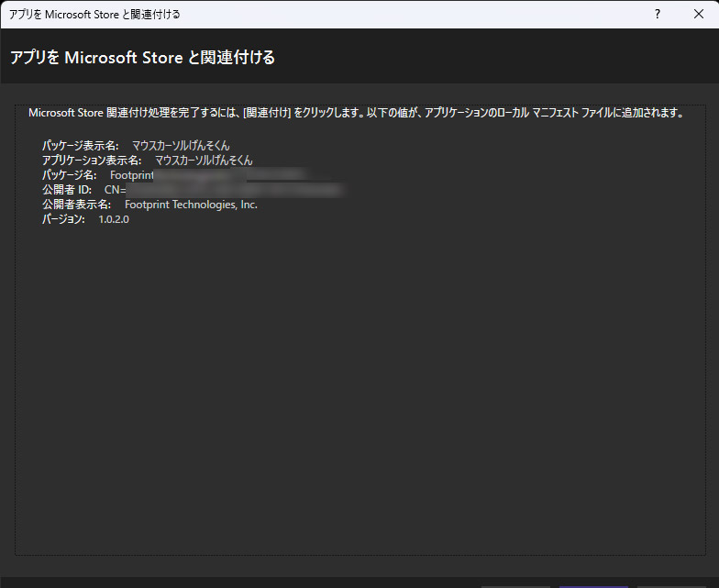Click the アプリケーション表示名 value マウスカーソルげんそくん

(x=204, y=161)
